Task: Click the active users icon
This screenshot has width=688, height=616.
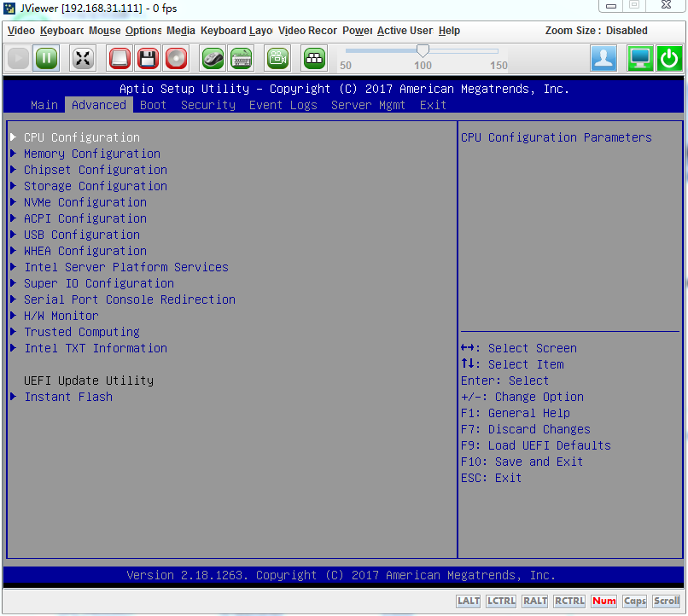Action: 604,58
